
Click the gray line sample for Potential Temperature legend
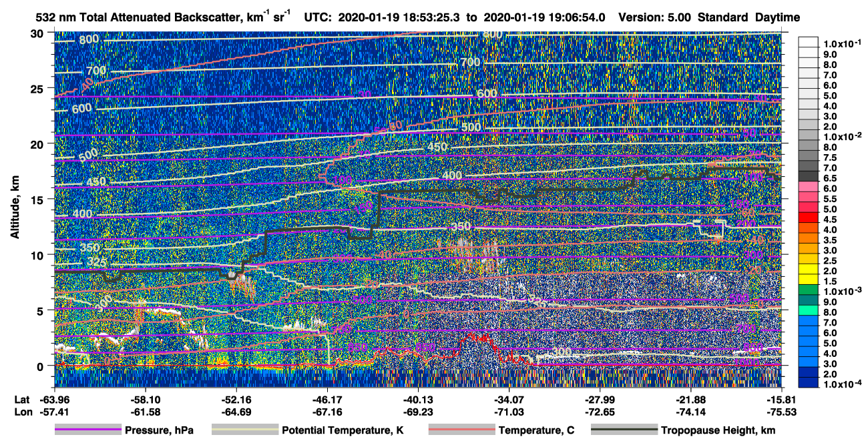(244, 430)
